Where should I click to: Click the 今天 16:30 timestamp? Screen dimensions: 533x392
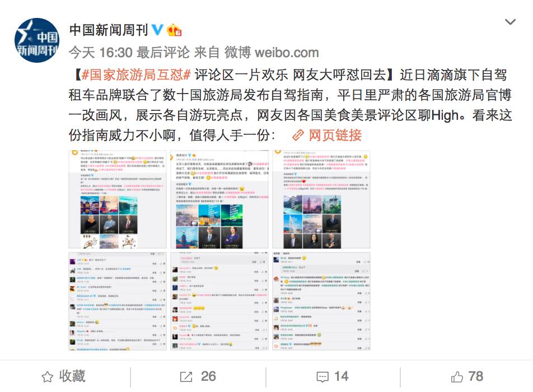(100, 52)
